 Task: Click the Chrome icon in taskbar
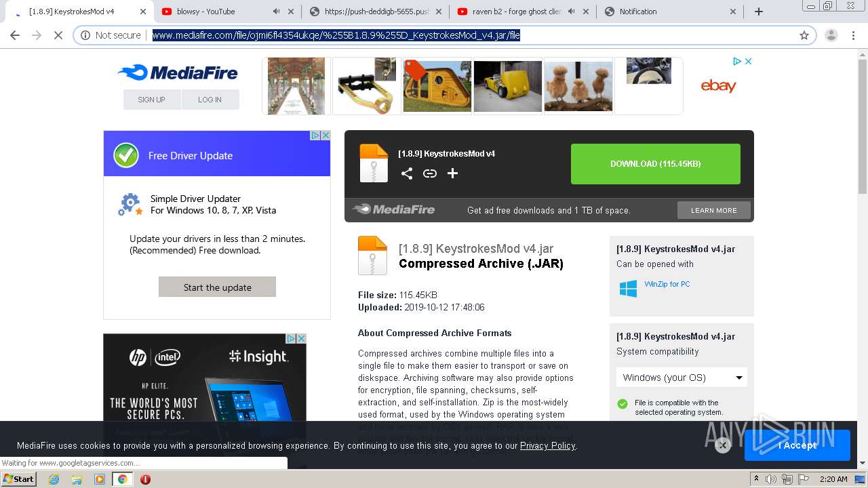(x=122, y=479)
